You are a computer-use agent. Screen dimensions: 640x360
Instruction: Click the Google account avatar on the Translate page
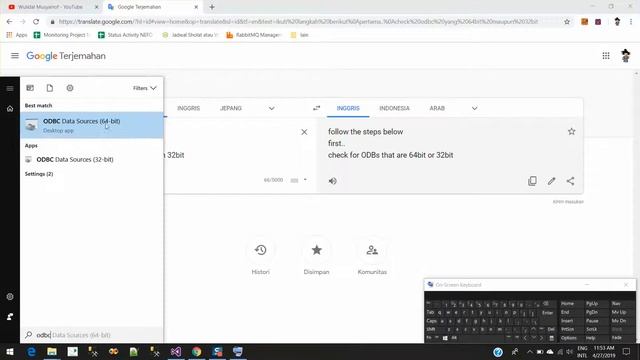tap(625, 56)
